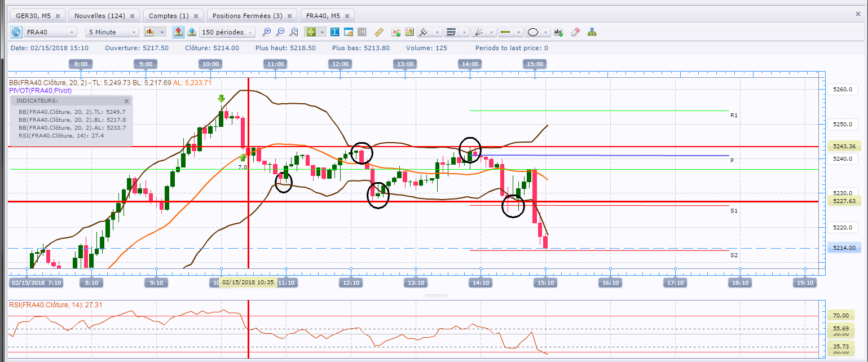The image size is (868, 362).
Task: Toggle the chart autoscroll arrow button
Action: click(x=362, y=32)
